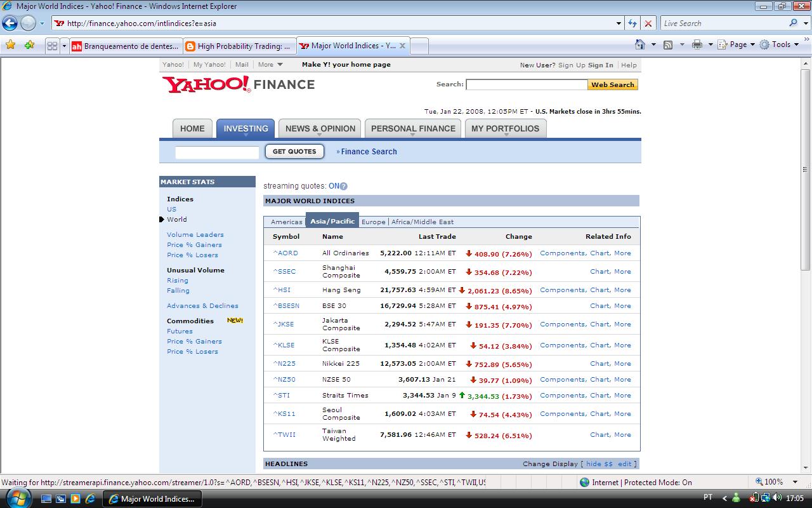This screenshot has height=508, width=812.
Task: Open the Page menu dropdown
Action: [737, 44]
